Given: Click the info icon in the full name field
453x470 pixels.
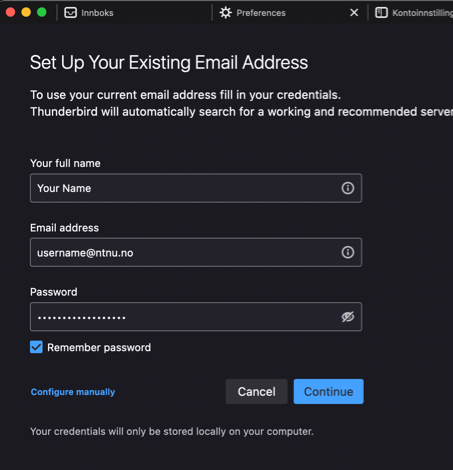Looking at the screenshot, I should [x=348, y=188].
